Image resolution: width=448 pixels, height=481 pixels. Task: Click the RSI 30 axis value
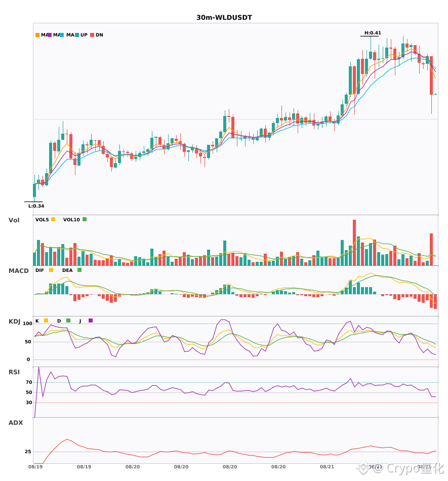[x=29, y=403]
